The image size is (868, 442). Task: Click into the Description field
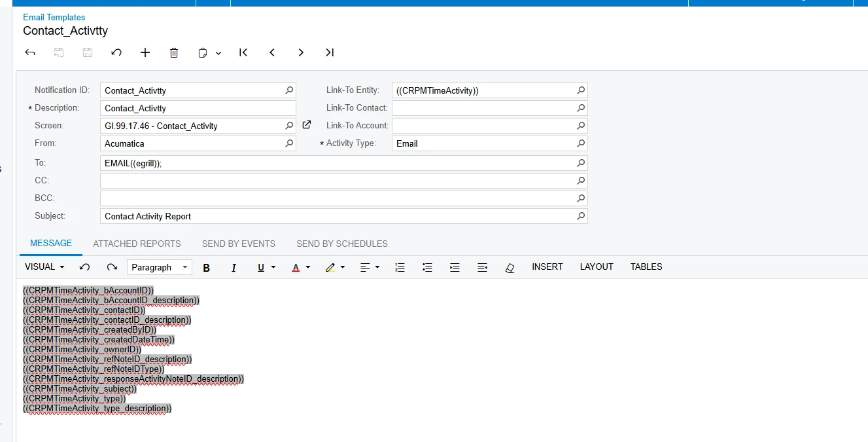coord(198,108)
